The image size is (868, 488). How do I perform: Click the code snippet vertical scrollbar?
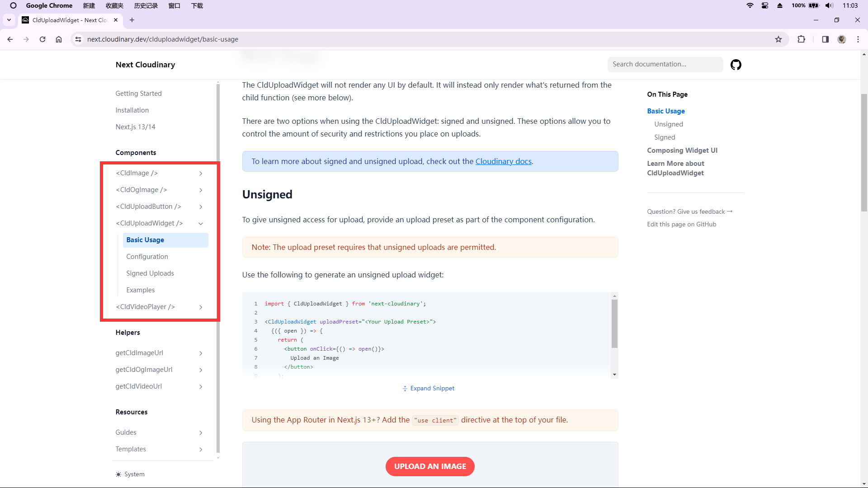[614, 324]
